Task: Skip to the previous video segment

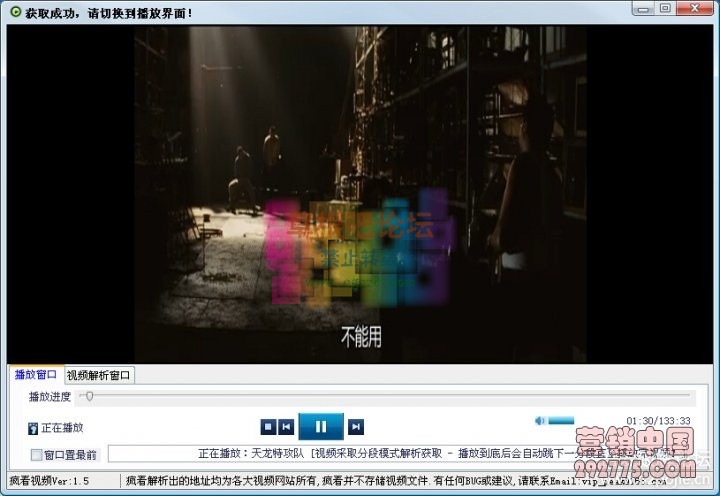Action: (x=286, y=427)
